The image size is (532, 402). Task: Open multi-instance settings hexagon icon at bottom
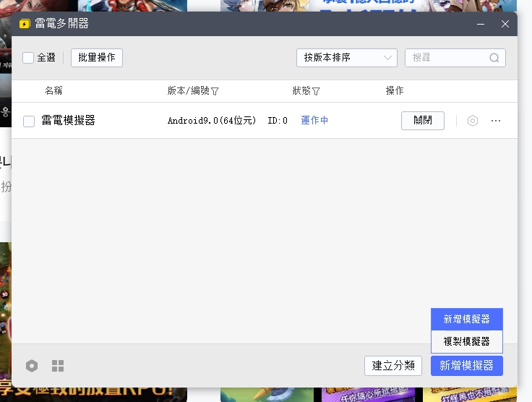click(x=32, y=366)
